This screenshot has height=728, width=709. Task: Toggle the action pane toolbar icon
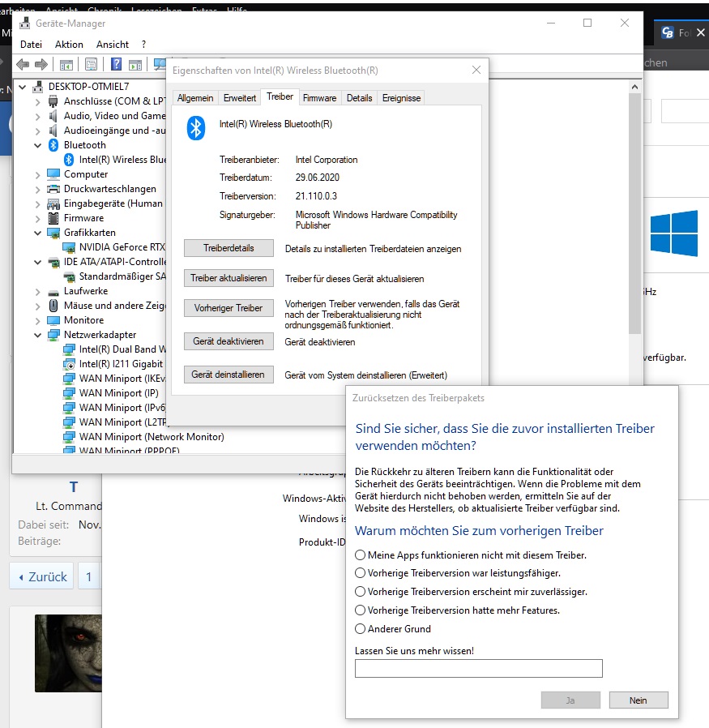(135, 65)
